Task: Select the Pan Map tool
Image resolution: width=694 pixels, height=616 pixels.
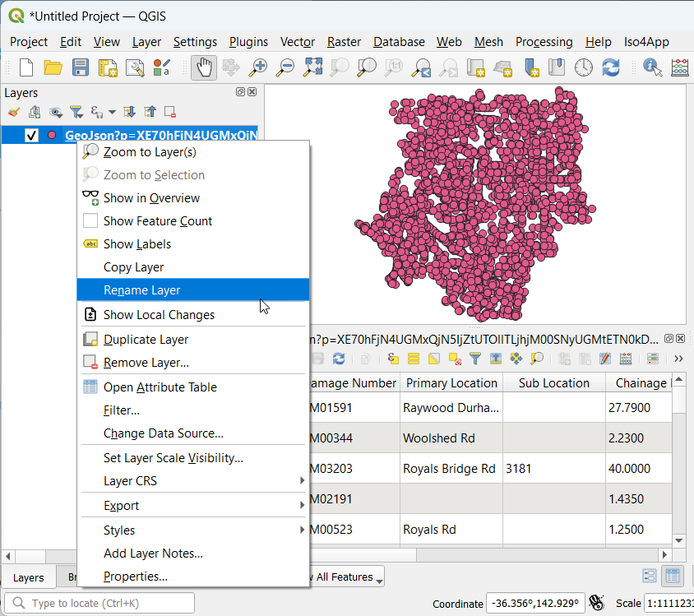Action: pyautogui.click(x=204, y=67)
